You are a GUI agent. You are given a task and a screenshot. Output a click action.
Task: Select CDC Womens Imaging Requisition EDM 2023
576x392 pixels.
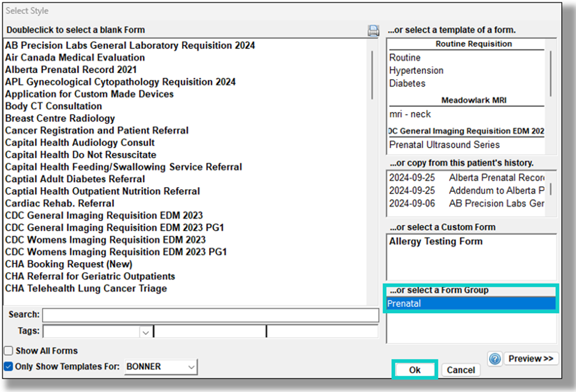[105, 240]
